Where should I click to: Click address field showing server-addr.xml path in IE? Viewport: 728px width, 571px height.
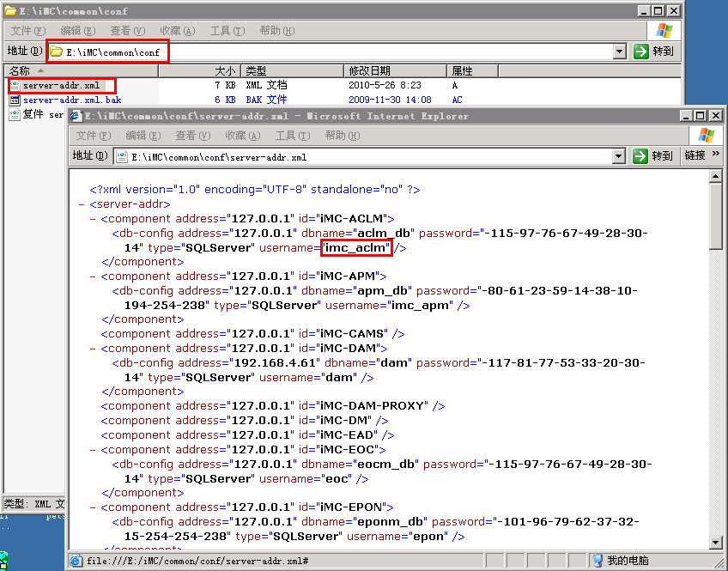click(x=369, y=156)
